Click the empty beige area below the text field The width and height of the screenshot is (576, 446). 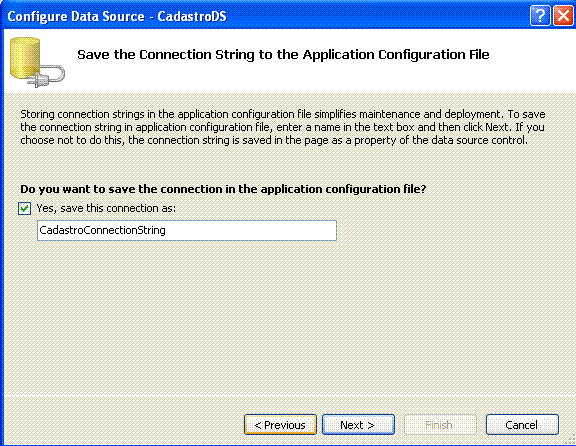tap(287, 316)
